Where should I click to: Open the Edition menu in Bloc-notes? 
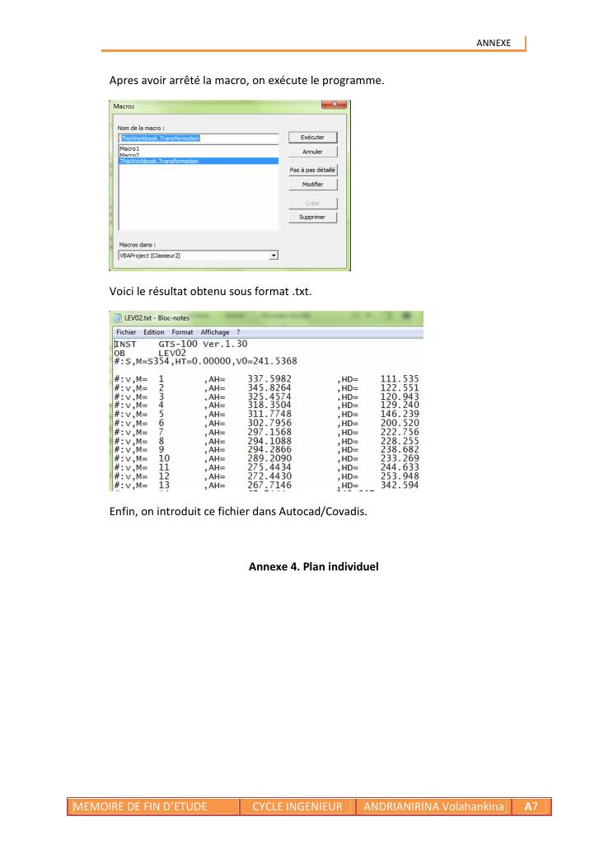(154, 332)
